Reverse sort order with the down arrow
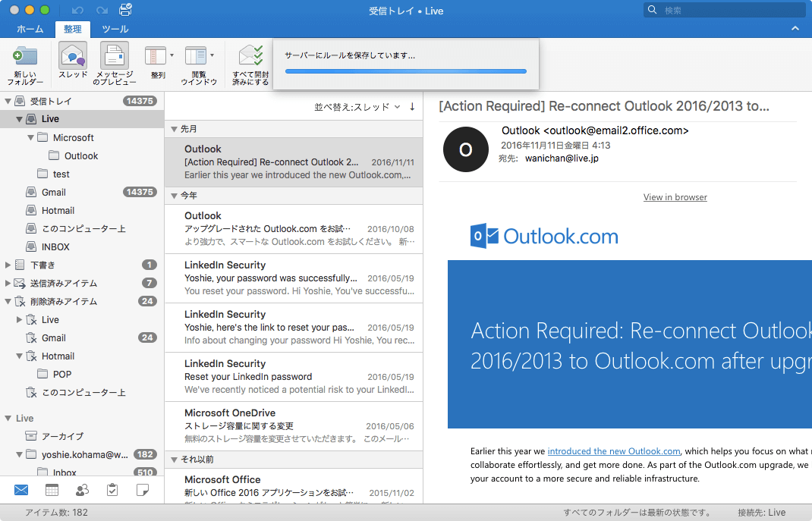 (412, 107)
